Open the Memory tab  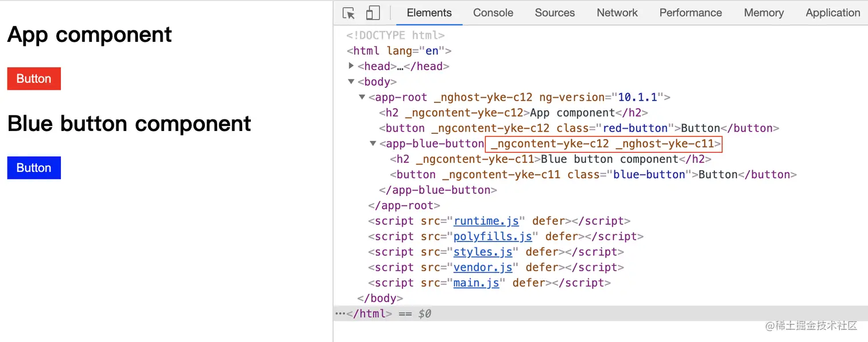pos(764,13)
